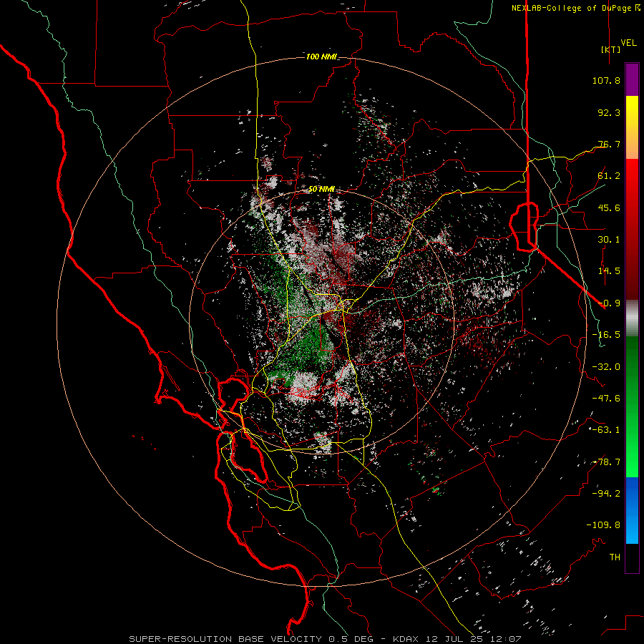Click the 45.6 velocity scale value
The image size is (644, 644).
pyautogui.click(x=609, y=208)
